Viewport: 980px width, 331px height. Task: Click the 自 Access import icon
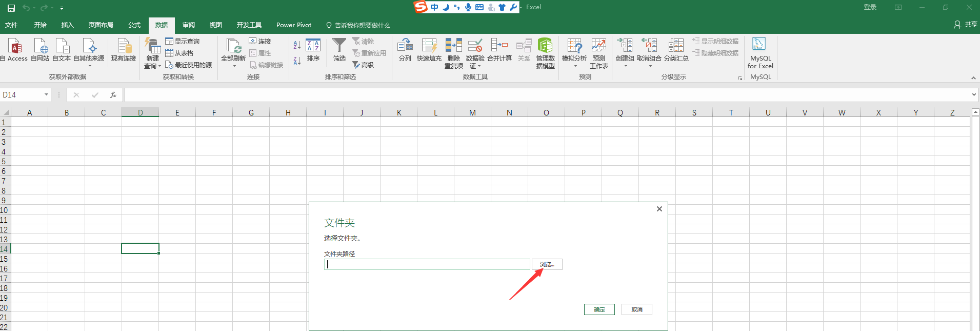click(15, 50)
